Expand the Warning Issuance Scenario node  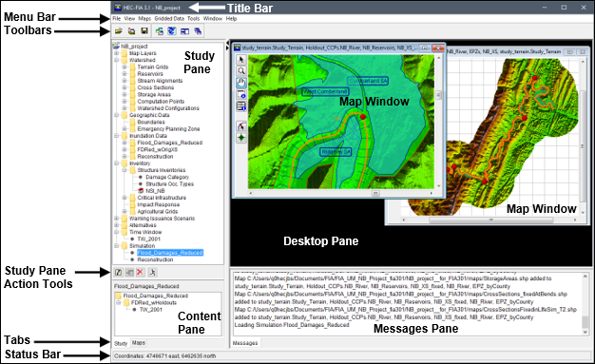(117, 219)
